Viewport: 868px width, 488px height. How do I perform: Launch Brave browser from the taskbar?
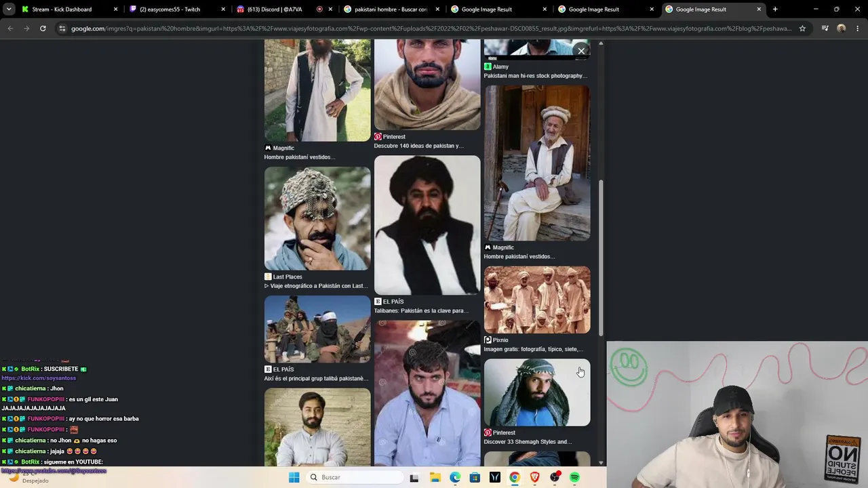click(535, 477)
